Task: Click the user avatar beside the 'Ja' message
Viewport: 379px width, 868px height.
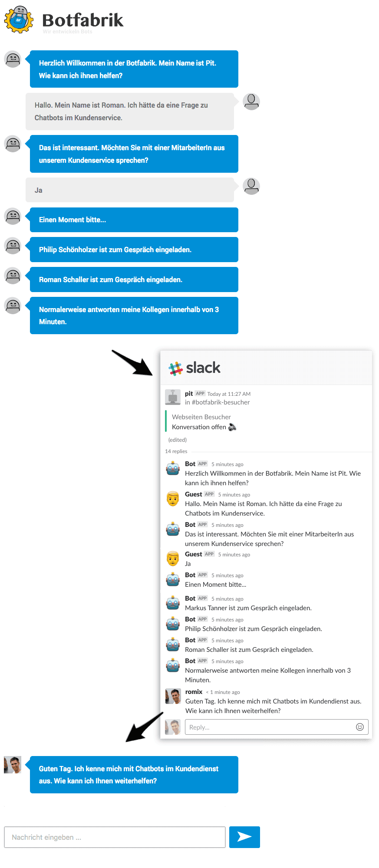Action: pyautogui.click(x=251, y=187)
